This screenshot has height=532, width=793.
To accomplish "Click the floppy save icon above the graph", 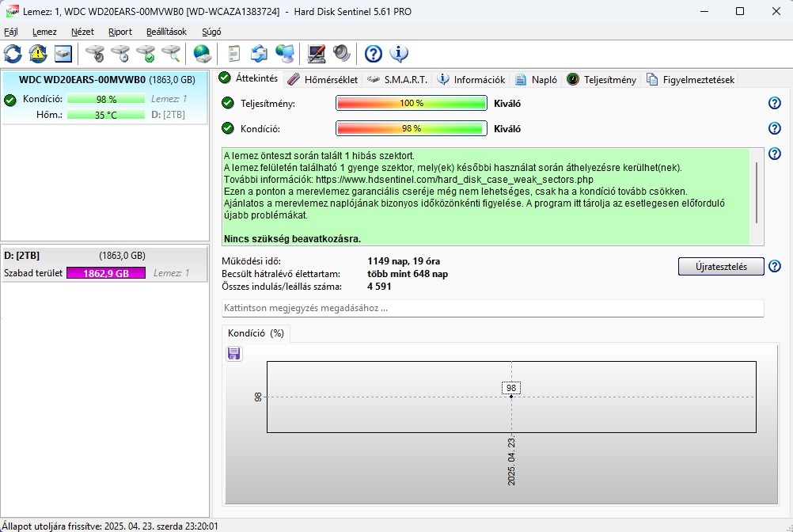I will coord(233,354).
